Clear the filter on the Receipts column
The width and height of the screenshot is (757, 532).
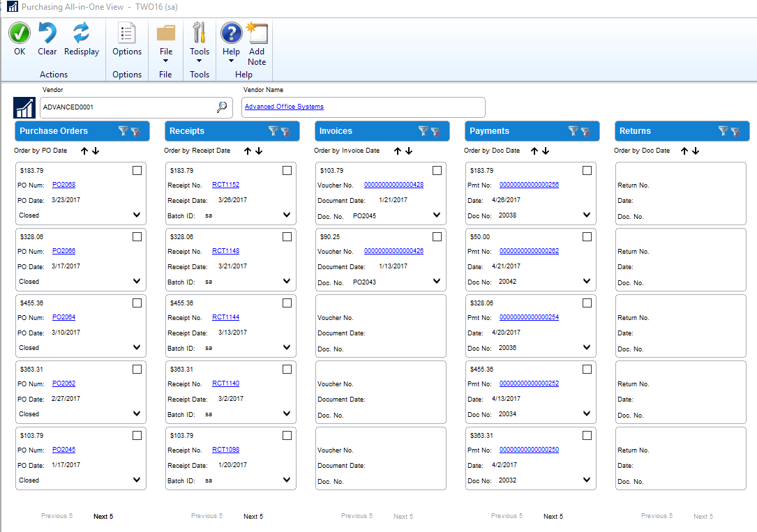pyautogui.click(x=285, y=132)
